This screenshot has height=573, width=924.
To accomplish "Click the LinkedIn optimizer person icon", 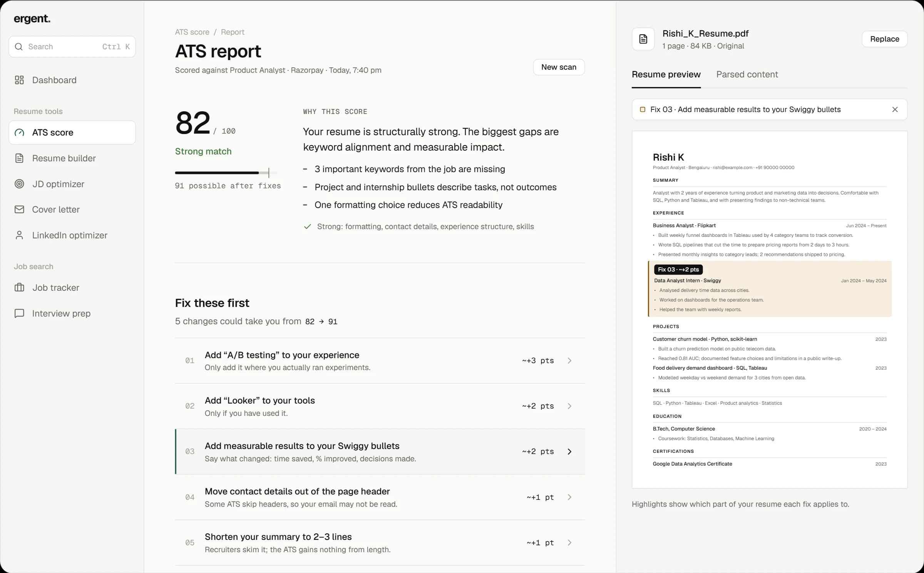I will [19, 235].
